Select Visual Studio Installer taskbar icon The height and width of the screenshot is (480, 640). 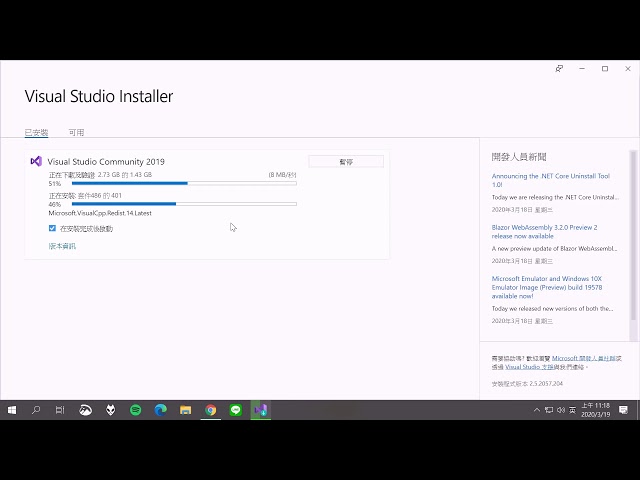[260, 410]
